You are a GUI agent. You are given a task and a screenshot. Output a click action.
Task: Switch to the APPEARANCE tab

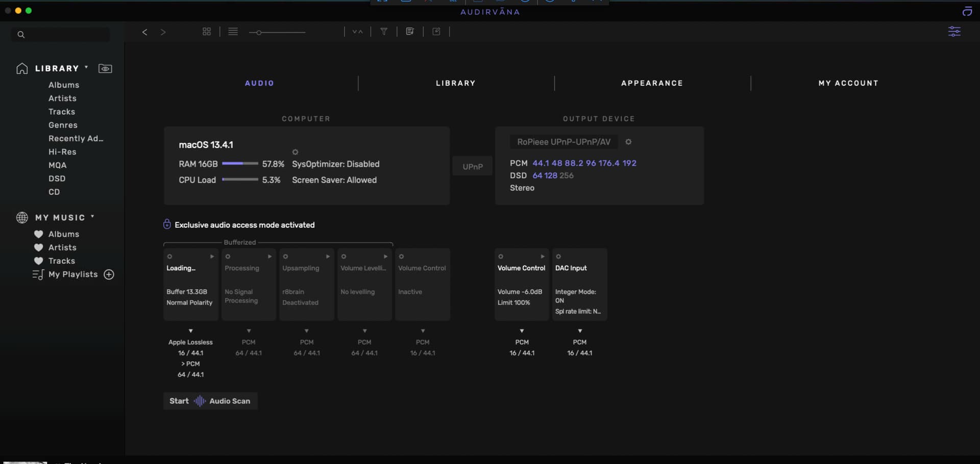[652, 83]
